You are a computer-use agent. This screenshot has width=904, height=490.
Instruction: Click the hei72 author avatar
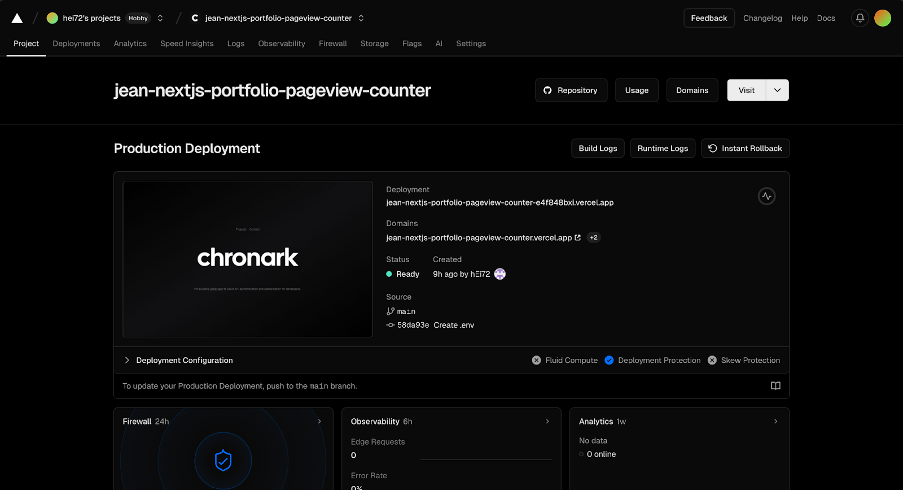click(x=500, y=274)
